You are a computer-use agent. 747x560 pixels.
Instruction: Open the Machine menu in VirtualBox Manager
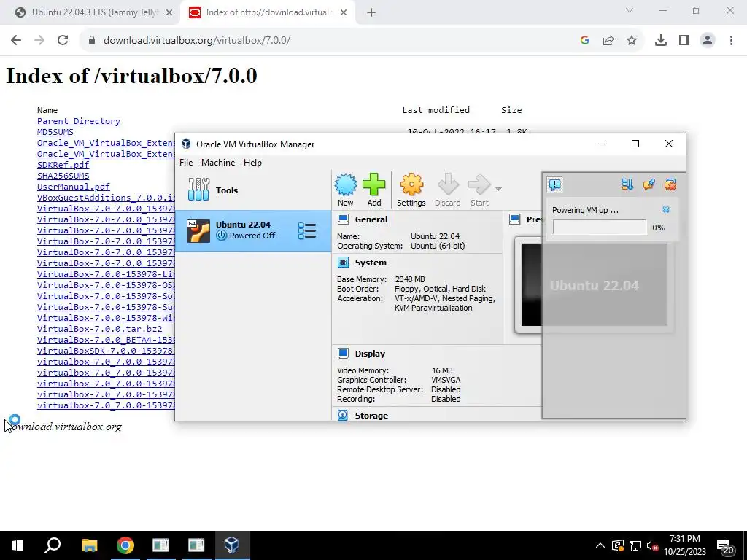tap(218, 163)
